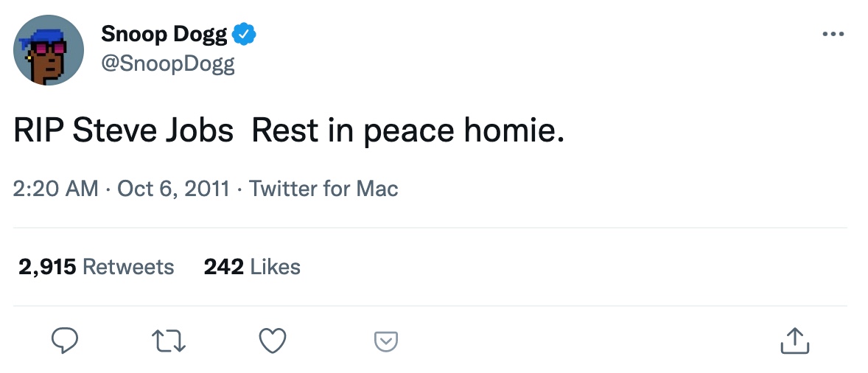
Task: Click the Oct 6, 2011 date
Action: [173, 188]
